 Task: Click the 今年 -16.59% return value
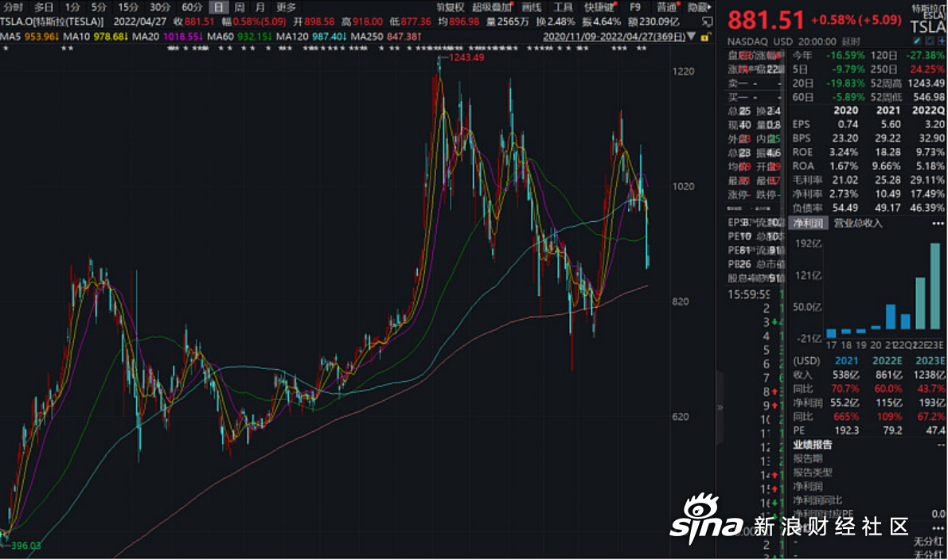coord(845,55)
